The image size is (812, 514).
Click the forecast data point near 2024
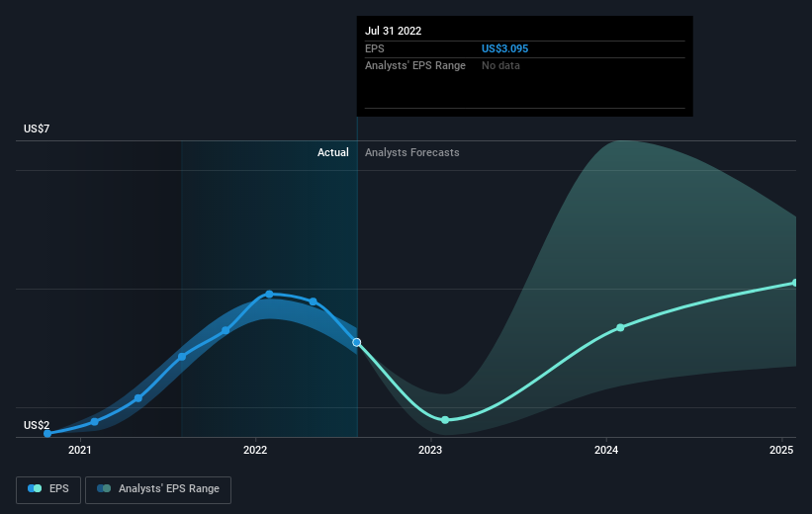(x=620, y=327)
